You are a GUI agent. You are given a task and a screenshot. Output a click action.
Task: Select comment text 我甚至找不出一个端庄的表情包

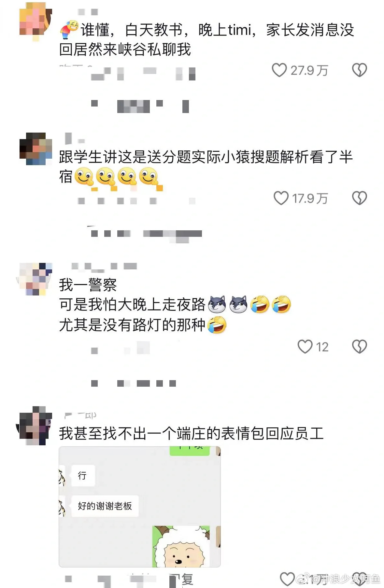[162, 434]
